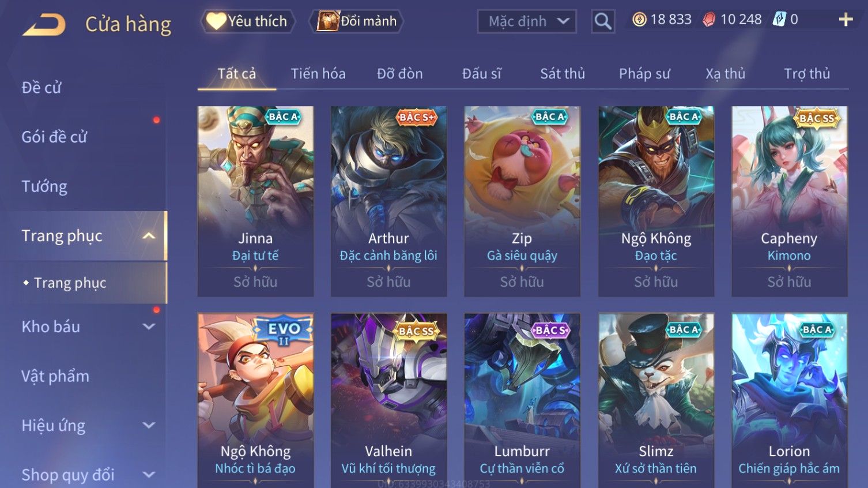Select the Arthur Đặc cảnh băng lôi skin
The width and height of the screenshot is (868, 488).
388,201
